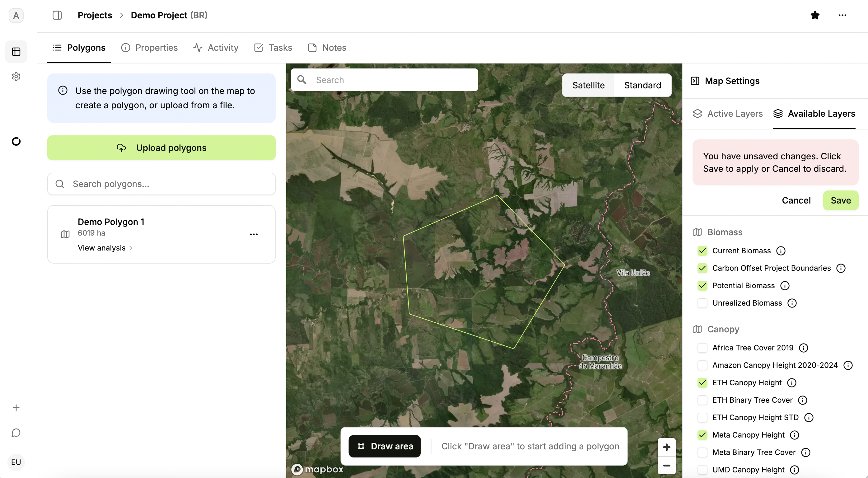Click the chat bubble sidebar icon

[16, 433]
